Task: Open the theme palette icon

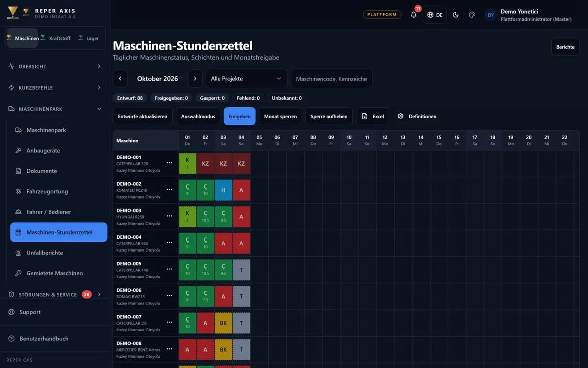Action: [x=472, y=15]
